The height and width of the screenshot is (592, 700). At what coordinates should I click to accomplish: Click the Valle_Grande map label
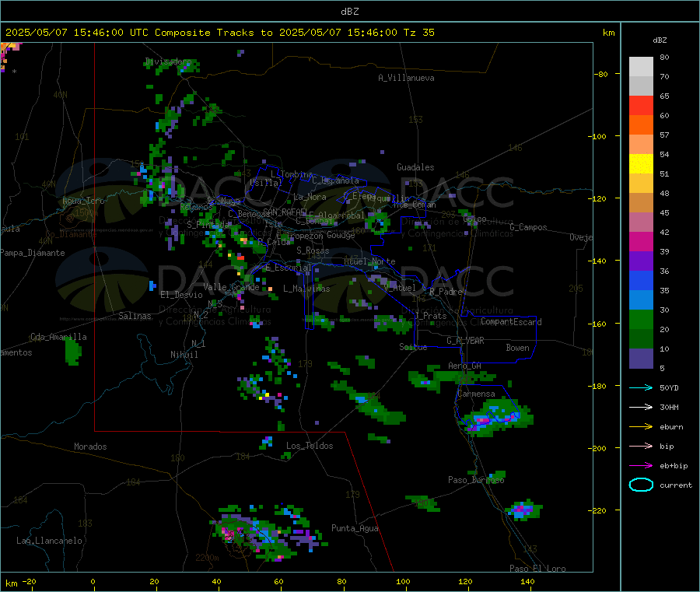231,287
